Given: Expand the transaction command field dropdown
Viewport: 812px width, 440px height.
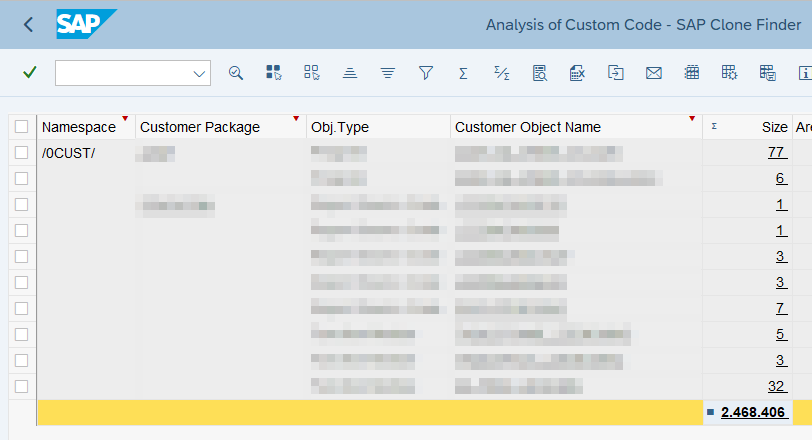Looking at the screenshot, I should coord(198,73).
